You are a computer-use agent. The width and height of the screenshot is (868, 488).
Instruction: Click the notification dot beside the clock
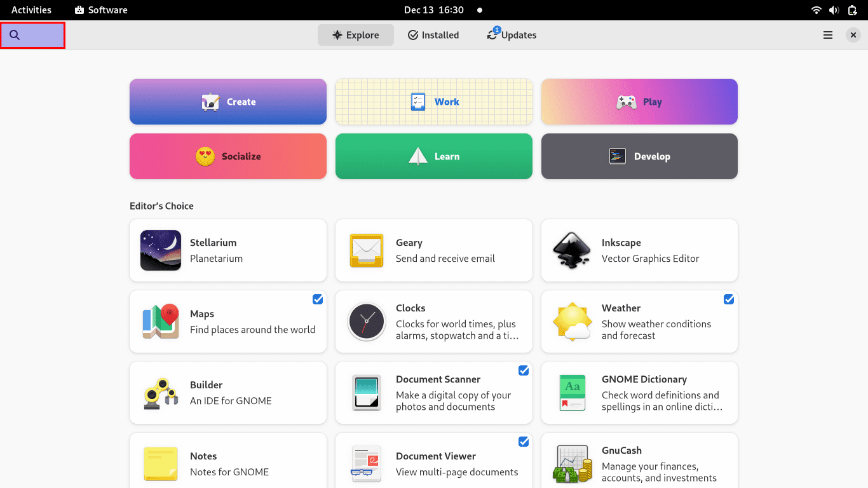[479, 10]
